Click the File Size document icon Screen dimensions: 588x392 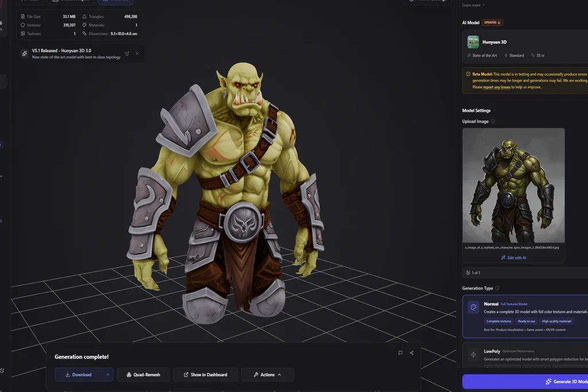[x=23, y=17]
